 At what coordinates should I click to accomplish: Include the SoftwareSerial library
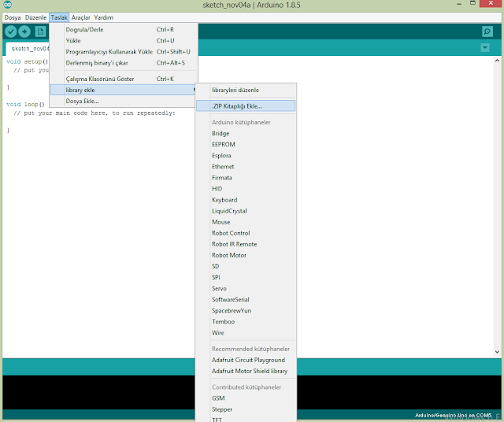click(246, 299)
